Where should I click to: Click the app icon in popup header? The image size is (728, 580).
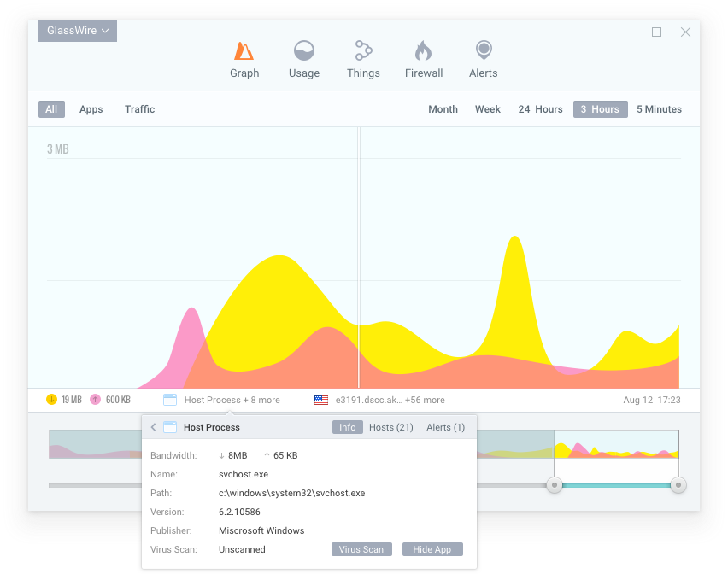(x=170, y=427)
